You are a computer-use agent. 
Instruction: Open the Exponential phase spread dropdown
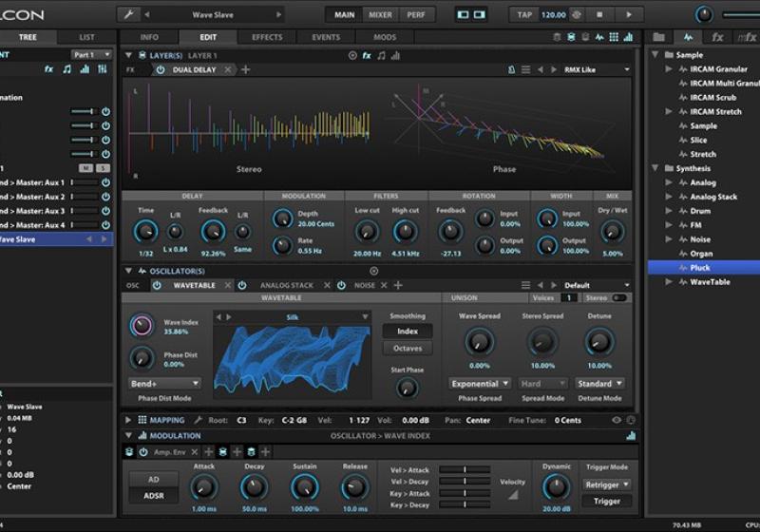[479, 384]
